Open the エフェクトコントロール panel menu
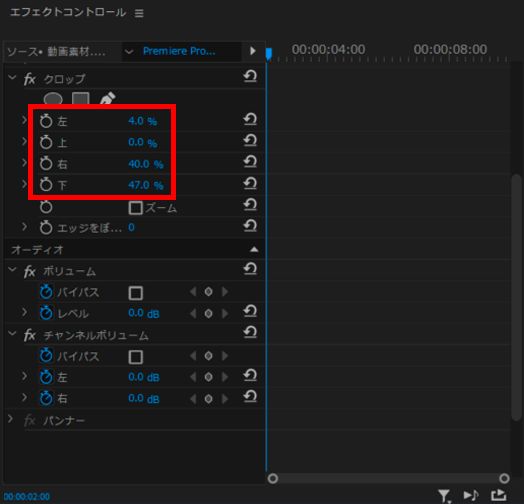The width and height of the screenshot is (524, 504). point(139,13)
